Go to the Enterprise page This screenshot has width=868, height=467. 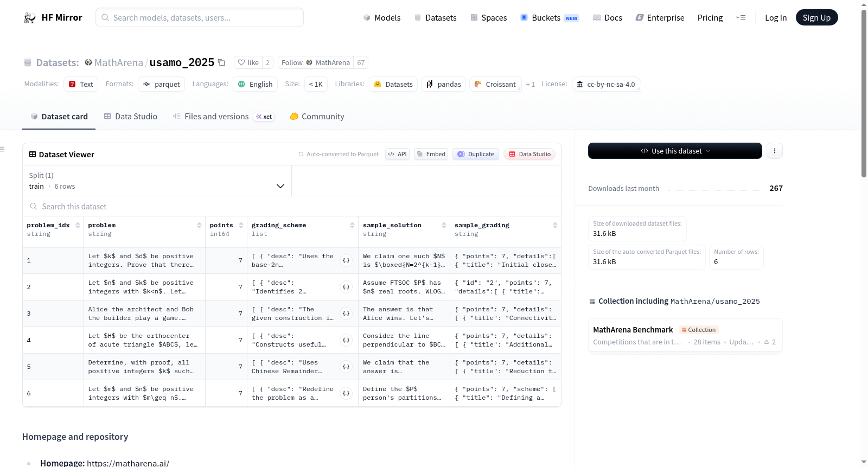point(660,18)
